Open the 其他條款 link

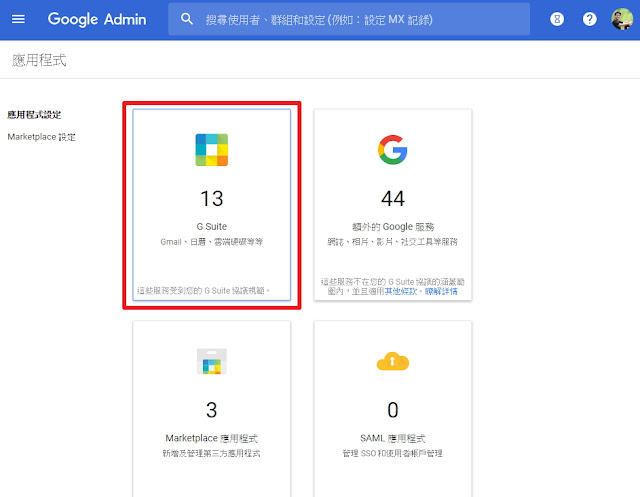[400, 291]
